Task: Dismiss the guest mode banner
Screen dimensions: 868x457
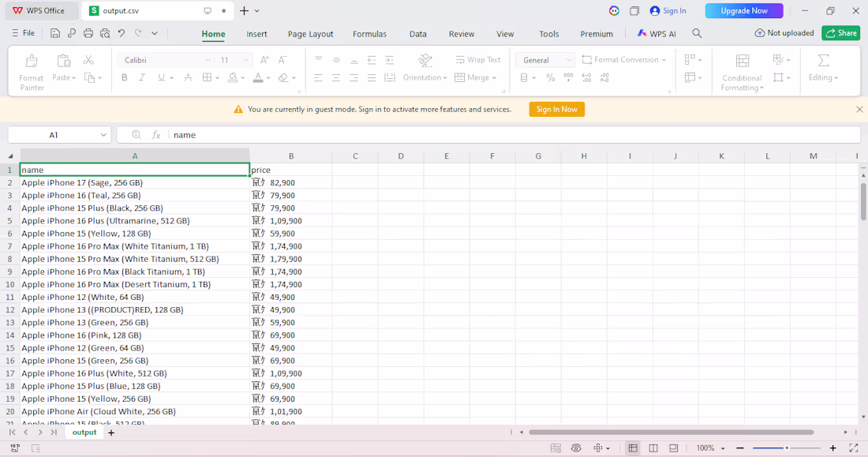Action: coord(859,109)
